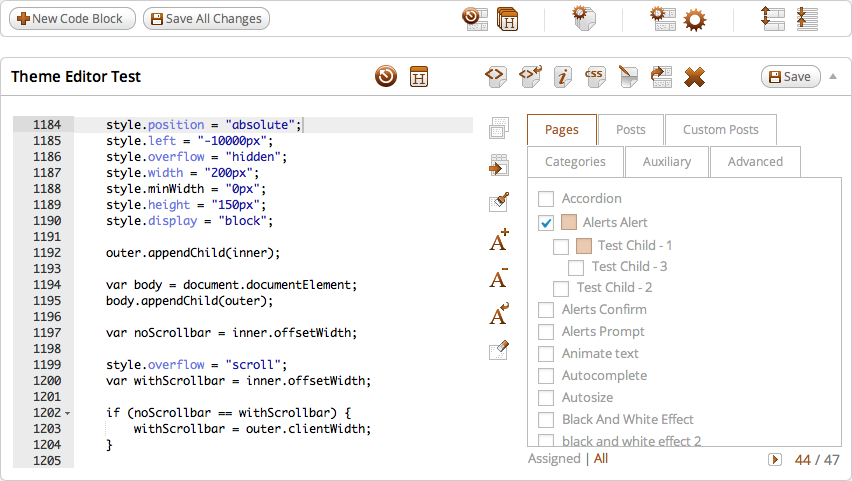Click the code brackets page icon
Viewport: 852px width, 481px height.
(494, 77)
